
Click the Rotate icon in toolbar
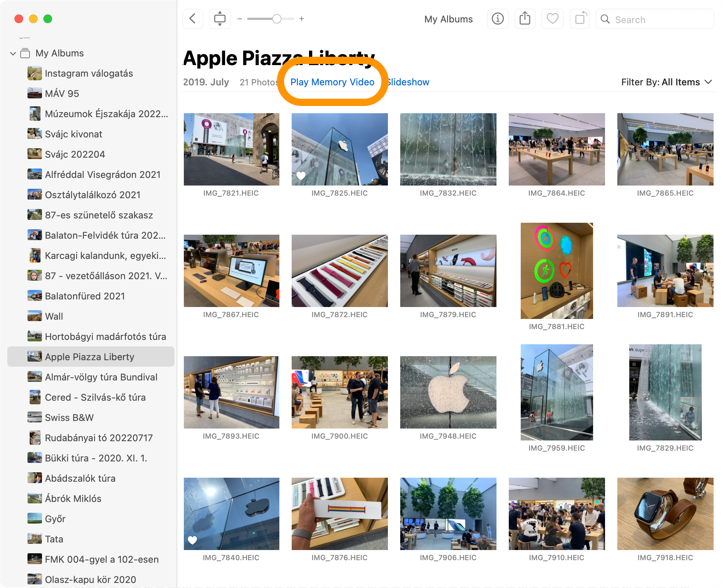(580, 19)
